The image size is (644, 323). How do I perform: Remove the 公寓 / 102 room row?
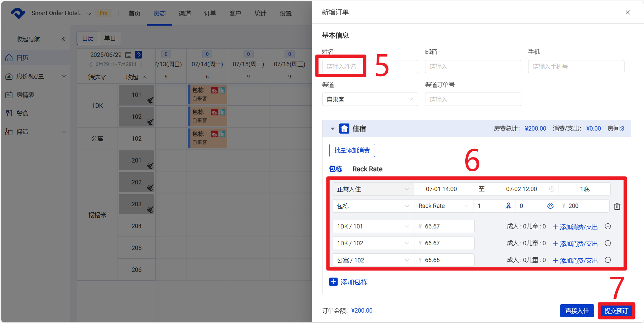pos(608,260)
